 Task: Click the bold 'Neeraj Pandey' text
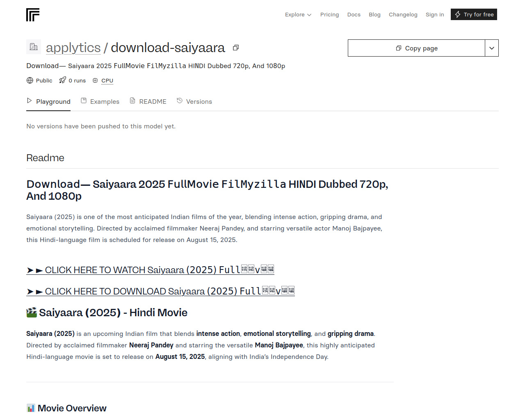151,345
